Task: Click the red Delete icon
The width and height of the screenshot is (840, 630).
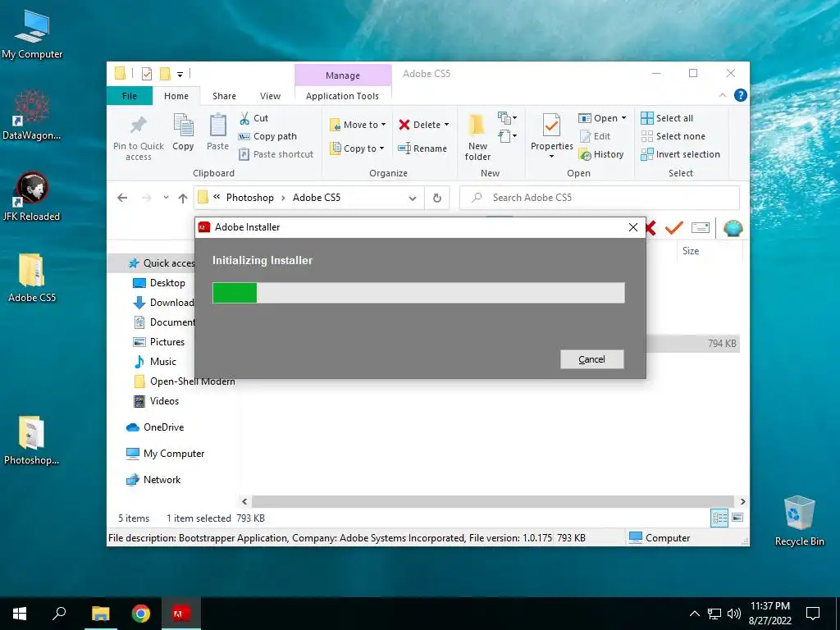Action: coord(404,125)
